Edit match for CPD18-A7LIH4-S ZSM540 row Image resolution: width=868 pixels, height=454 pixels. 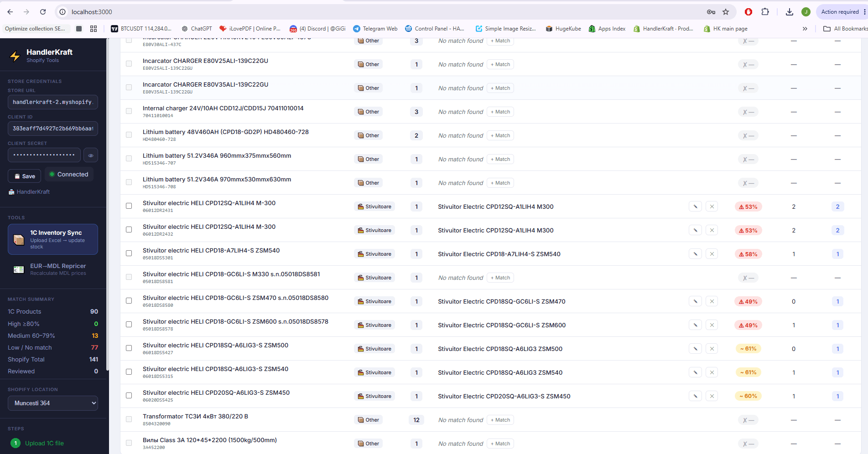coord(695,254)
